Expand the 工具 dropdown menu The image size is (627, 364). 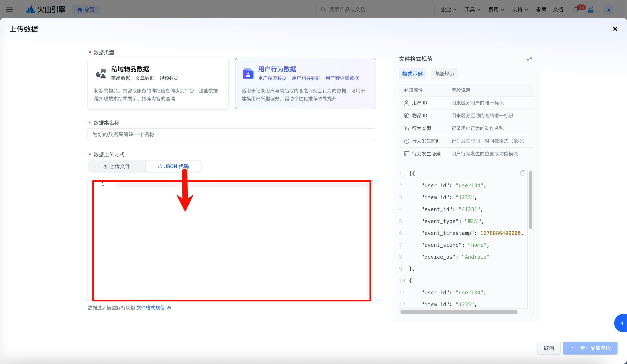(472, 9)
